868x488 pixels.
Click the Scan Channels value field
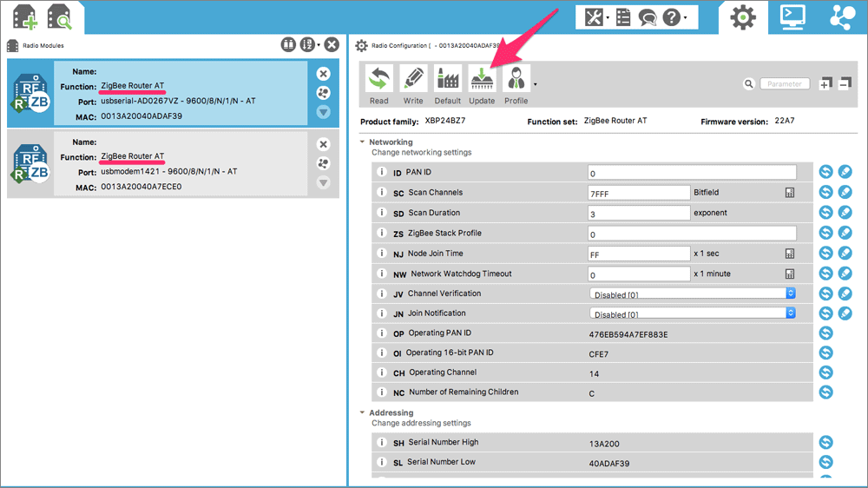(x=639, y=193)
